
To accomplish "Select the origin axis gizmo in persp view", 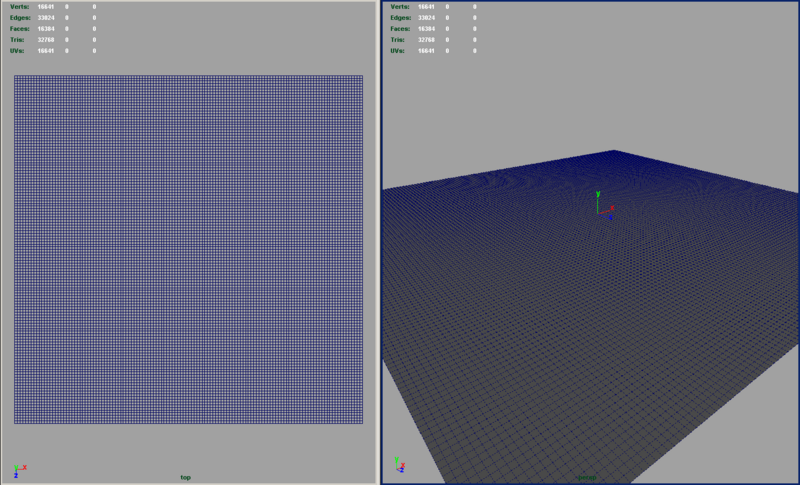I will [605, 206].
